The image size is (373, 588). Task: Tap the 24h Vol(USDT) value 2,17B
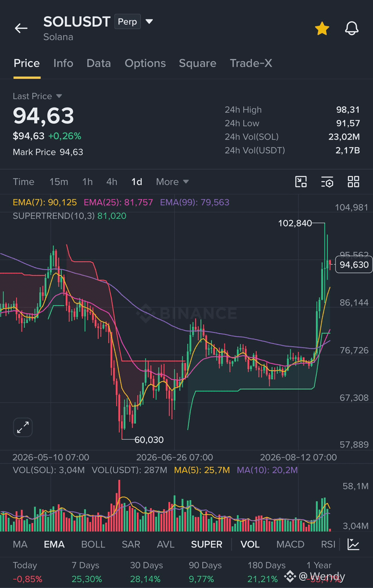347,150
